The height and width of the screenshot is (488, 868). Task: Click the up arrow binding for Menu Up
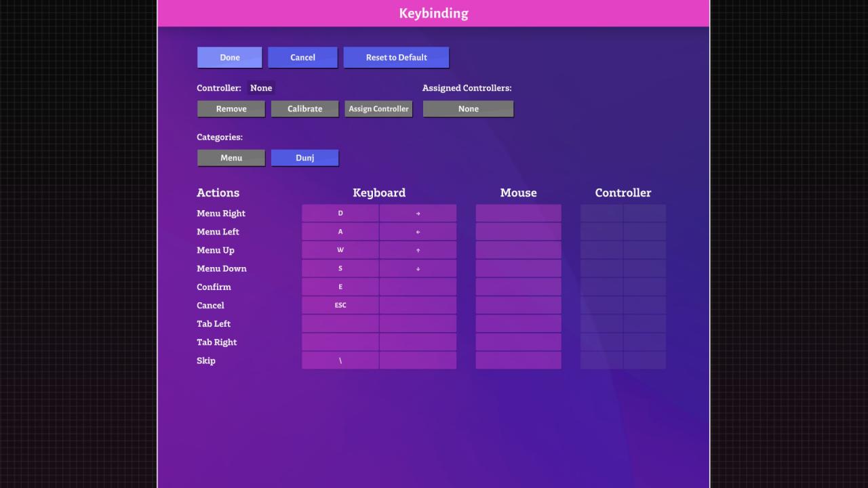(x=418, y=250)
